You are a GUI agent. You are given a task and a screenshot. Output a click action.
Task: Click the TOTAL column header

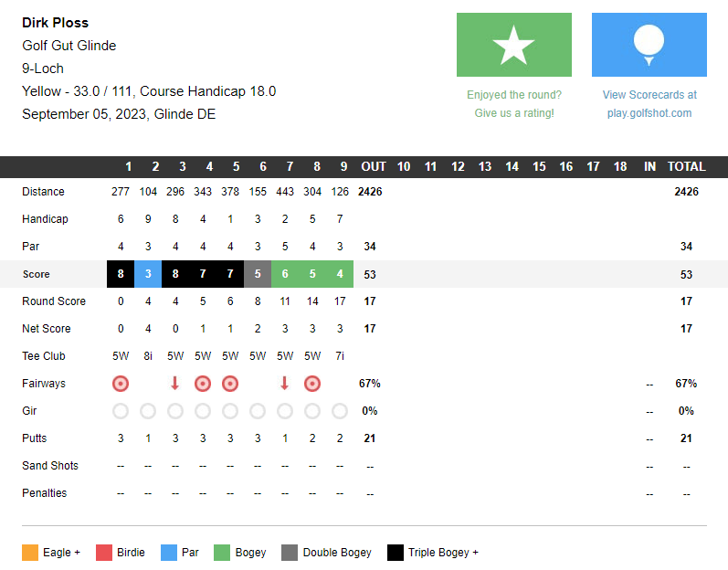tap(686, 166)
